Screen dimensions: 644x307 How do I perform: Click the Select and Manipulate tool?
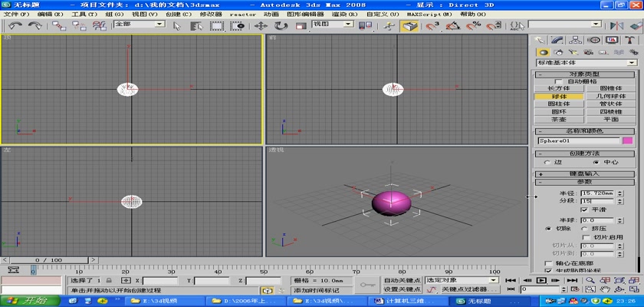pos(388,26)
